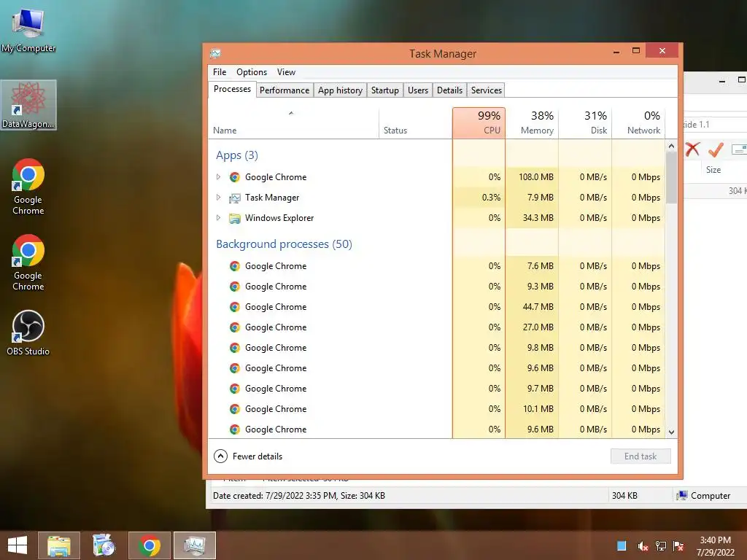Click the Task Manager title bar icon
The image size is (747, 560).
point(215,53)
